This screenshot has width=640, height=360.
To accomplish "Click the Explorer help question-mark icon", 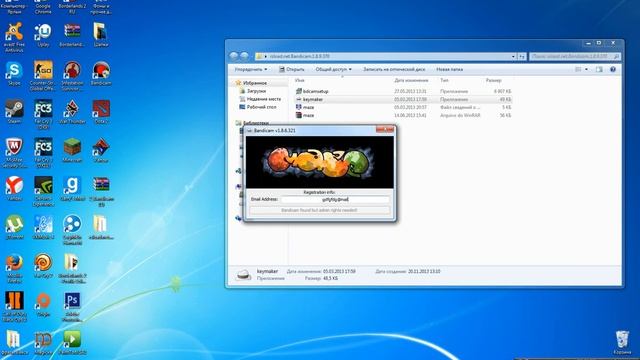I will pyautogui.click(x=613, y=69).
